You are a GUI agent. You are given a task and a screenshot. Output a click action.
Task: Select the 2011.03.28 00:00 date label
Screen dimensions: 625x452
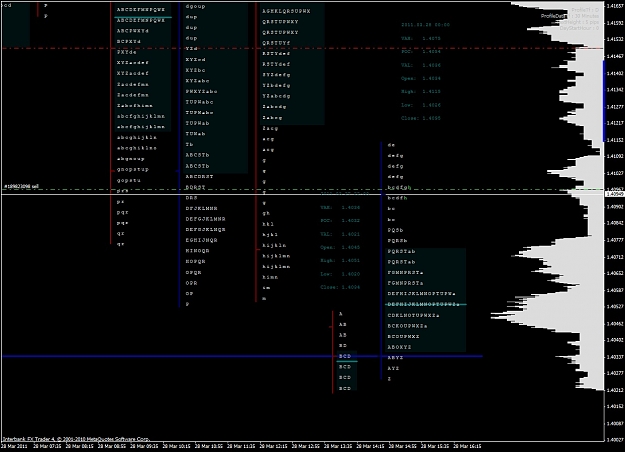[425, 25]
